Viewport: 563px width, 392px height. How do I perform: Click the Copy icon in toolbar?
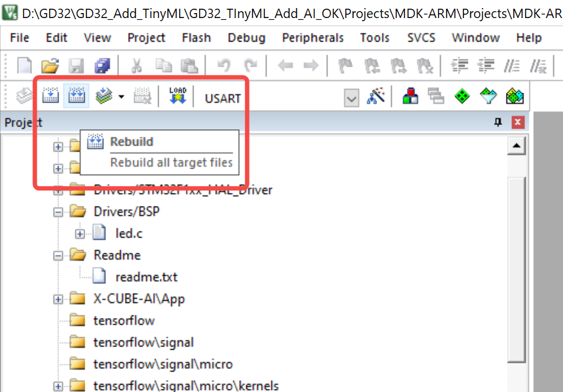click(x=164, y=66)
